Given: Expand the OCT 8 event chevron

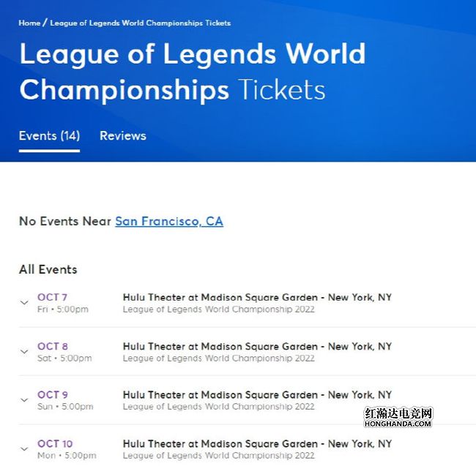Looking at the screenshot, I should coord(24,351).
